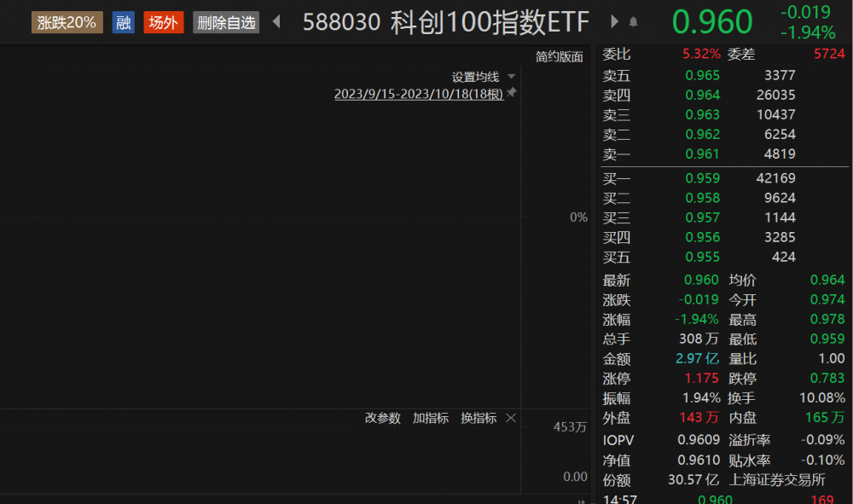Click 改参数 option
853x504 pixels.
click(x=382, y=418)
